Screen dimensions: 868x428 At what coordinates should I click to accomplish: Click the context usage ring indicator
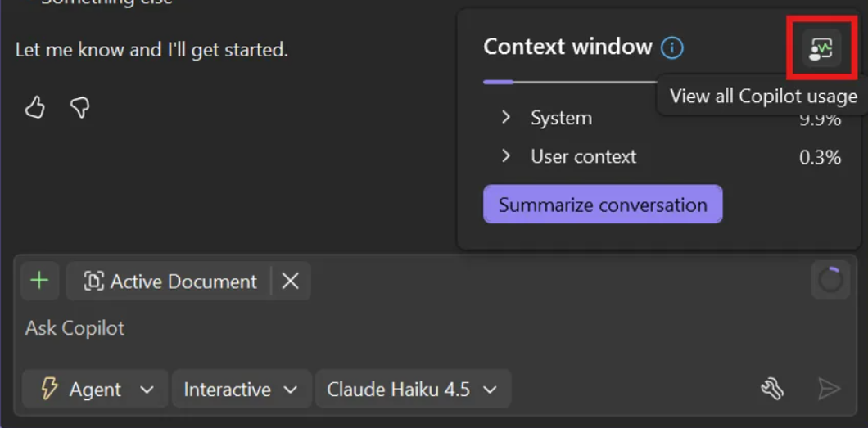click(830, 280)
